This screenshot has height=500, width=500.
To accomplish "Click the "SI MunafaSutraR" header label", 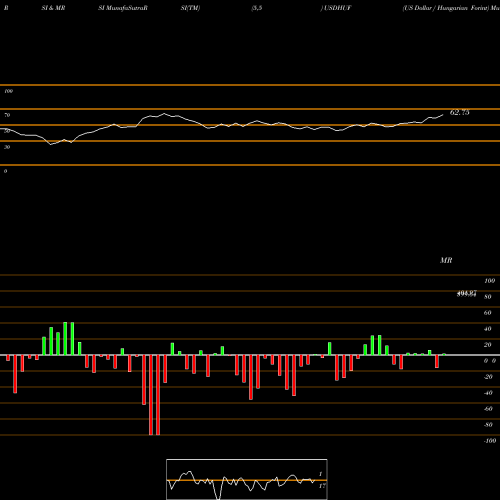I will 123,8.
